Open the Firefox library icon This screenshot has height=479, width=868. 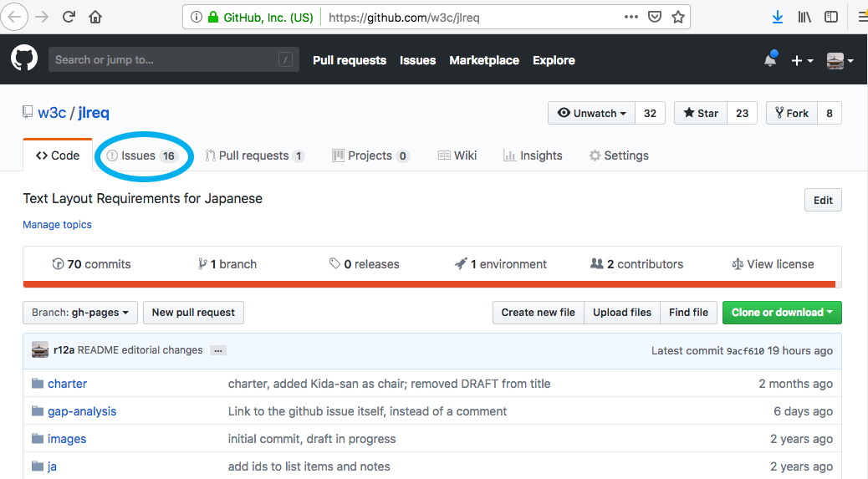(804, 17)
